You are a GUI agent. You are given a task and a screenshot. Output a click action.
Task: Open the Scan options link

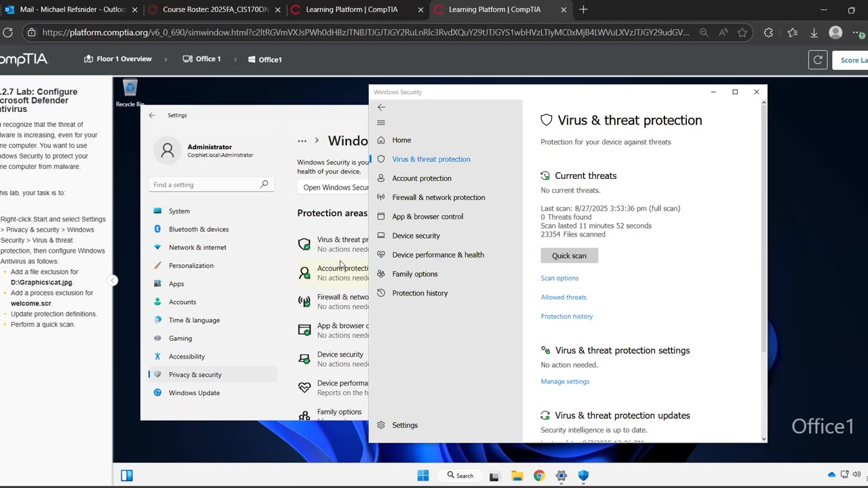pos(559,278)
